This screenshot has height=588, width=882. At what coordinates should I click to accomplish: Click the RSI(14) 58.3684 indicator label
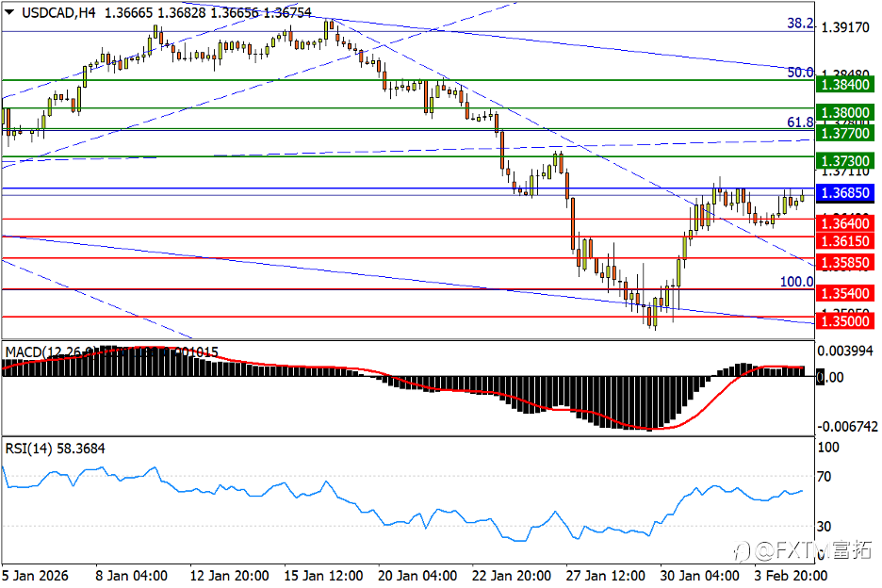[55, 449]
